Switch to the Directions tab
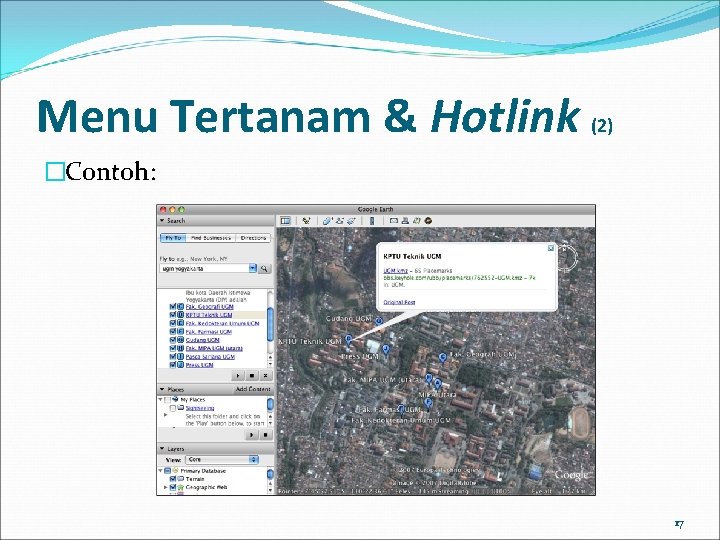Viewport: 720px width, 540px height. pyautogui.click(x=253, y=238)
